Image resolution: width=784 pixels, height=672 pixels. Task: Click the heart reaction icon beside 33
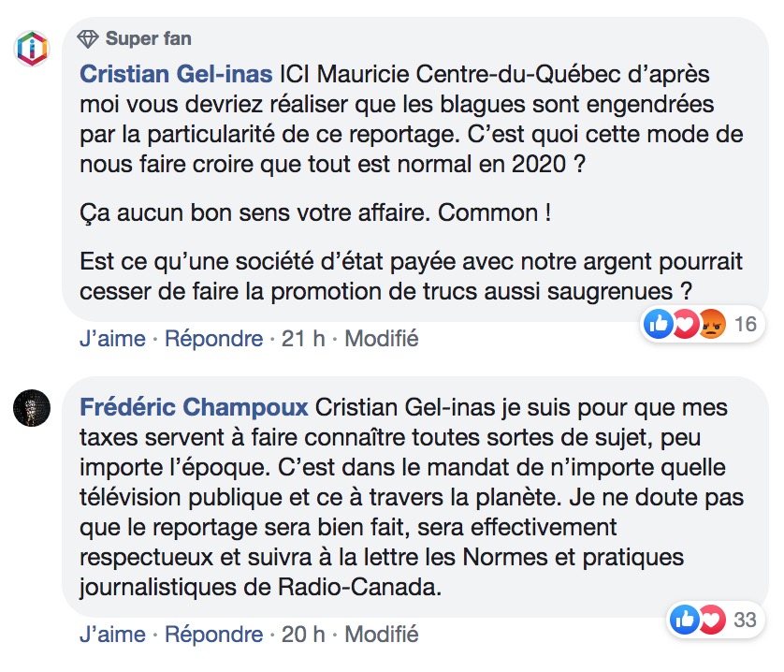[x=712, y=620]
